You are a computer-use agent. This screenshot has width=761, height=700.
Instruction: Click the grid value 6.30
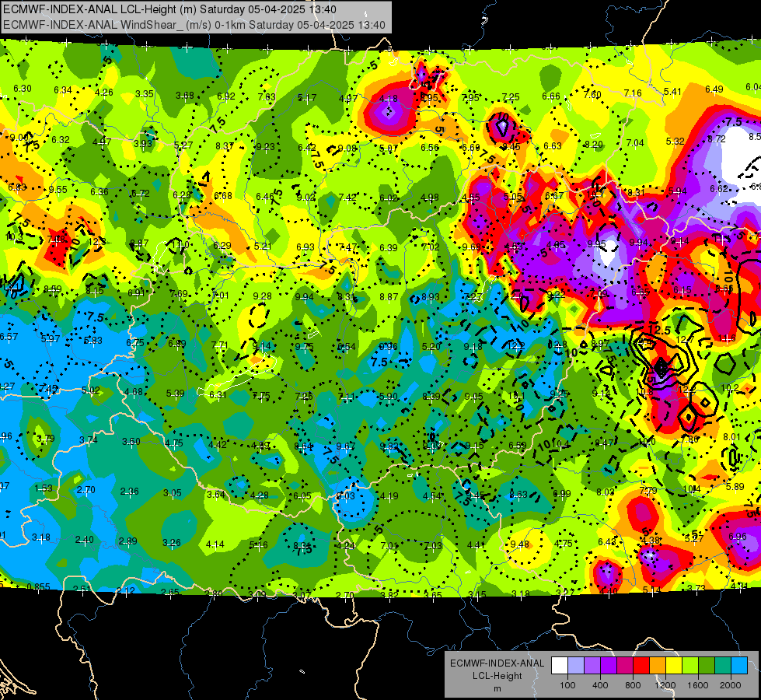tap(23, 89)
